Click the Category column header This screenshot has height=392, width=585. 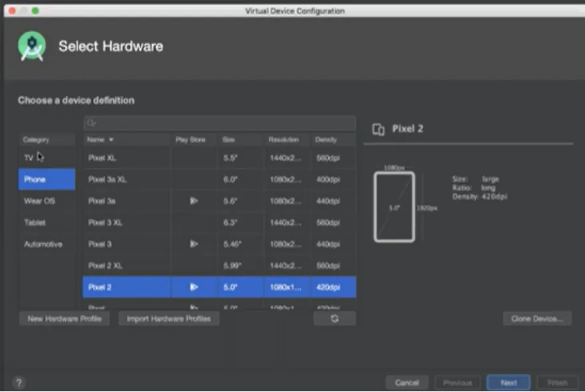tap(47, 140)
